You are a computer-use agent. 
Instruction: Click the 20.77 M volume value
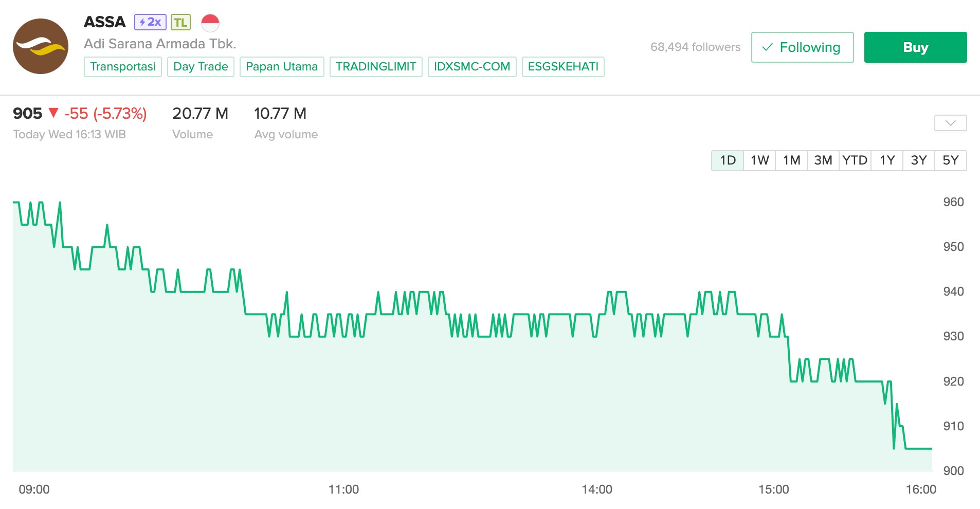pos(200,113)
